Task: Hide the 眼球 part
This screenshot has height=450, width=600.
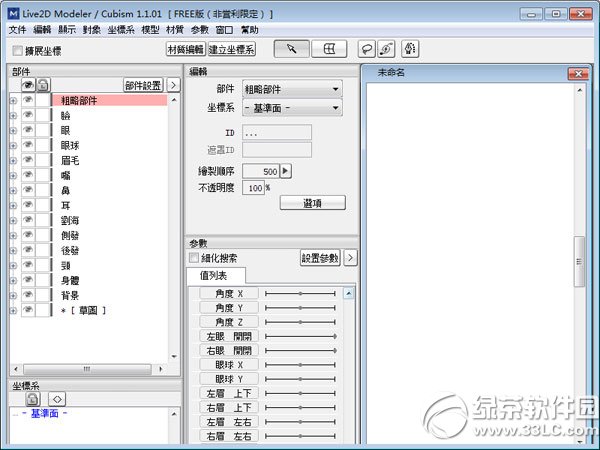Action: pos(28,145)
